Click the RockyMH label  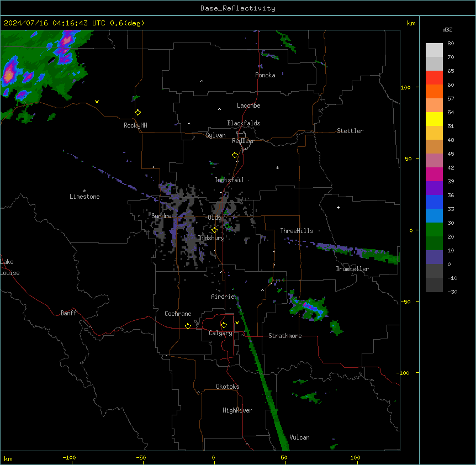tap(135, 125)
